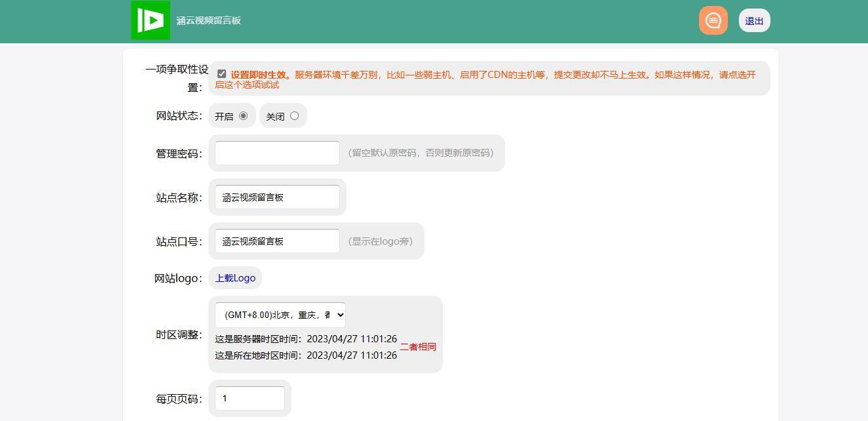The image size is (868, 421).
Task: Click the red 二者相同 text
Action: click(x=418, y=347)
